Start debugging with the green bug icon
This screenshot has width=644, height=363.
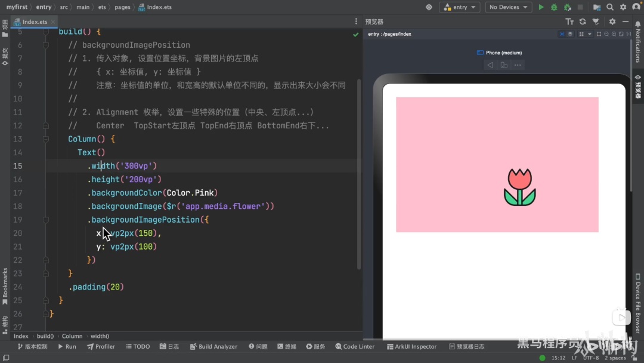point(554,7)
